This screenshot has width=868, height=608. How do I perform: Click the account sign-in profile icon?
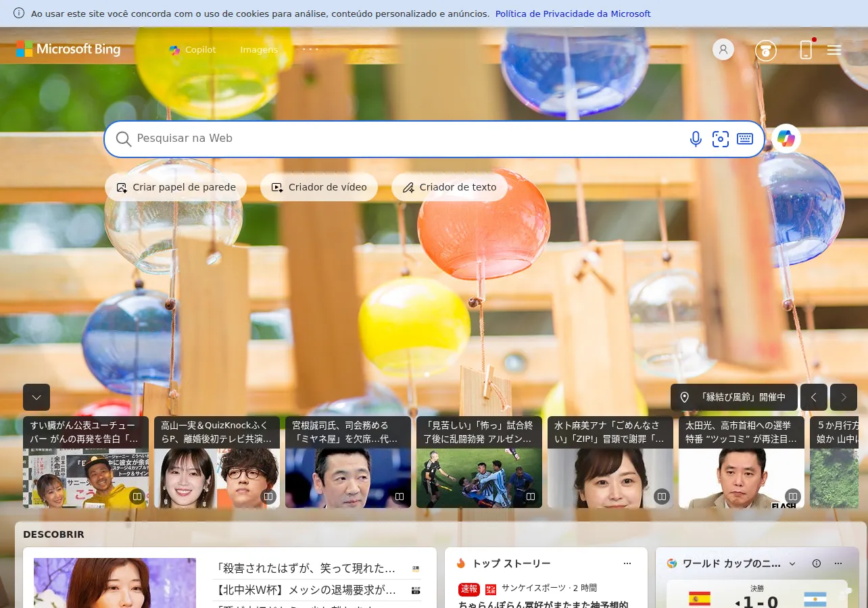tap(723, 49)
